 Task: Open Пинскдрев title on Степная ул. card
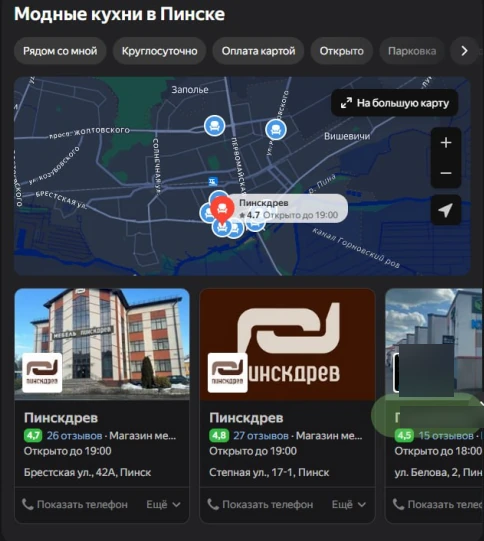[246, 418]
